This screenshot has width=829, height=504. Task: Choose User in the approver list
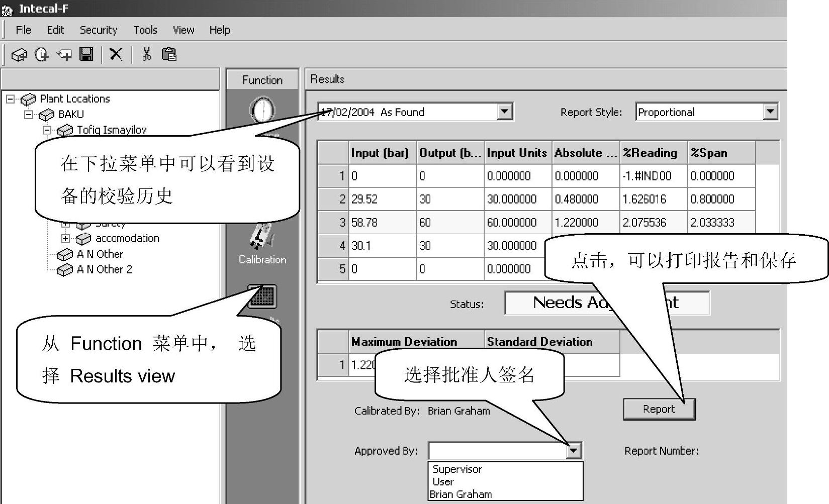(505, 481)
